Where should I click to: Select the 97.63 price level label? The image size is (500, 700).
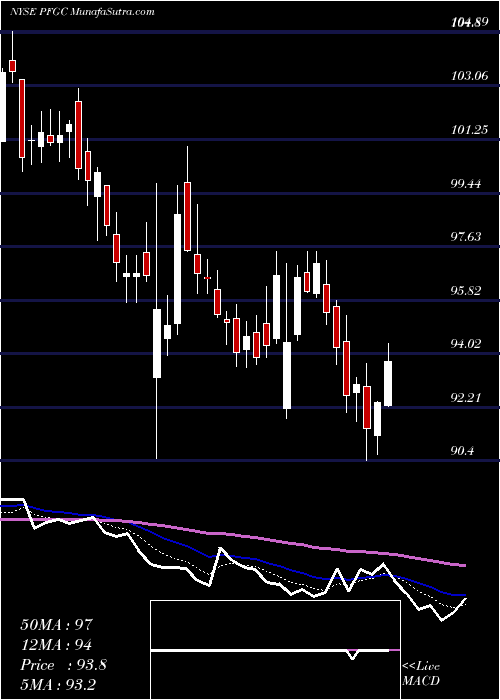466,237
